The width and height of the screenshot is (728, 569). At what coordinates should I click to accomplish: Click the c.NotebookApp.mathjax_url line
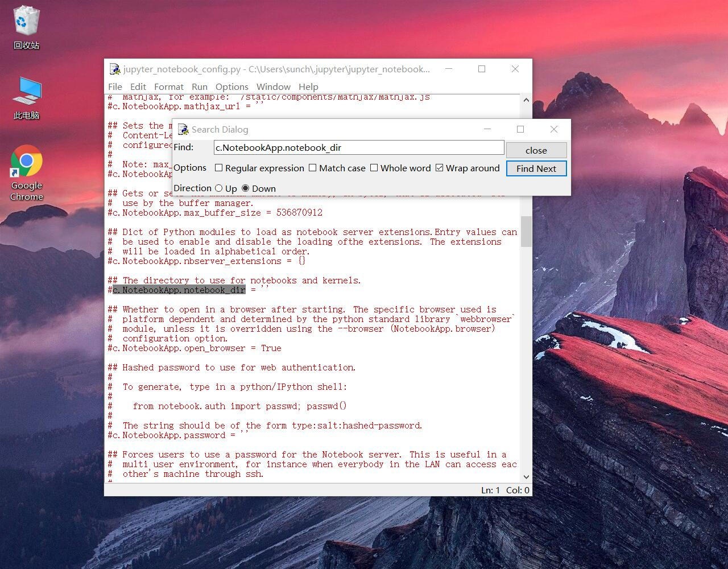[x=186, y=106]
